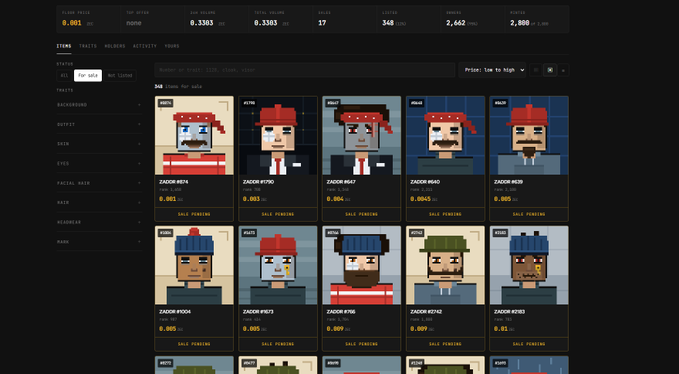Image resolution: width=679 pixels, height=374 pixels.
Task: Click the Listed 348 stat
Action: coord(408,19)
